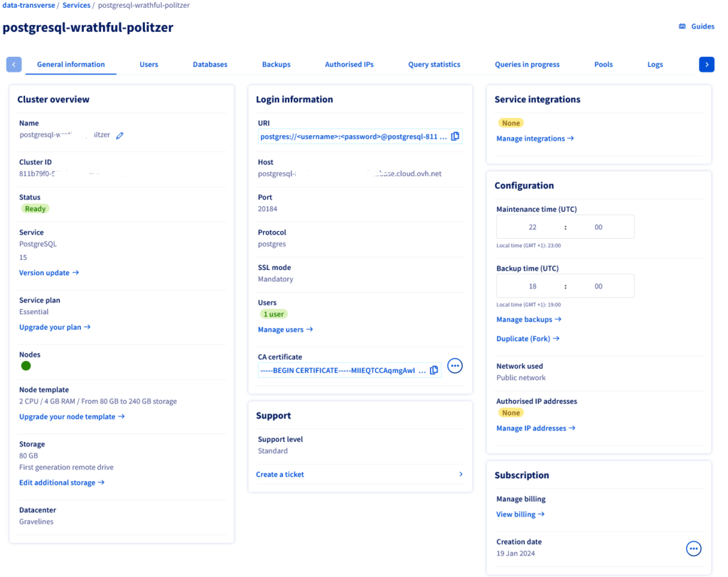
Task: Navigate to Services breadcrumb
Action: (x=76, y=5)
